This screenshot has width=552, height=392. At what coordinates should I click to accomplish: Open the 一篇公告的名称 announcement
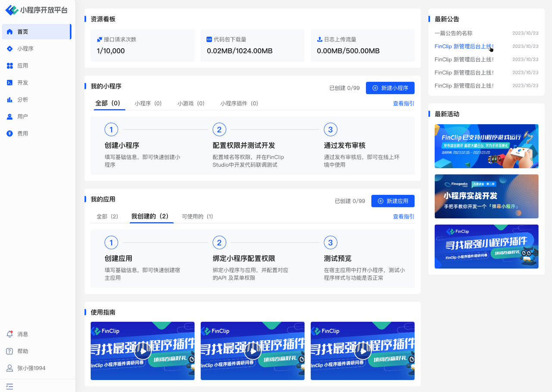coord(453,33)
